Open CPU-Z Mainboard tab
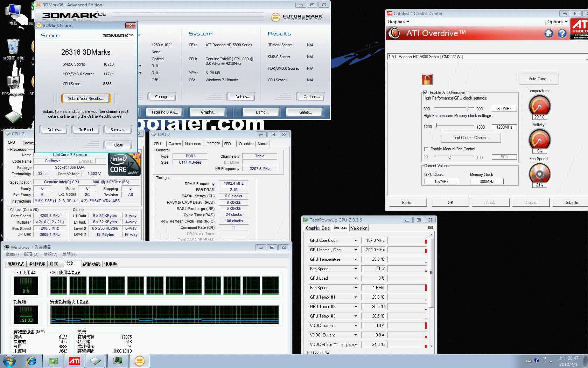This screenshot has height=368, width=588. point(194,144)
